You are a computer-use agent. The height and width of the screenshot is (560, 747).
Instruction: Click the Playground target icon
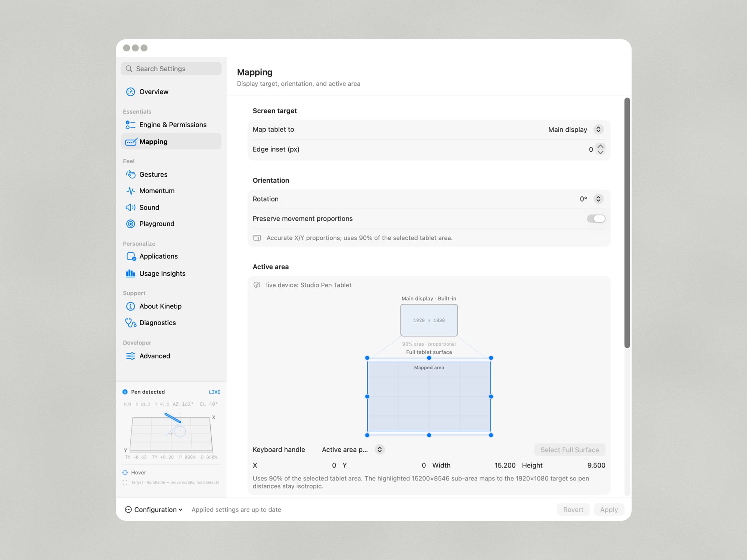click(130, 224)
